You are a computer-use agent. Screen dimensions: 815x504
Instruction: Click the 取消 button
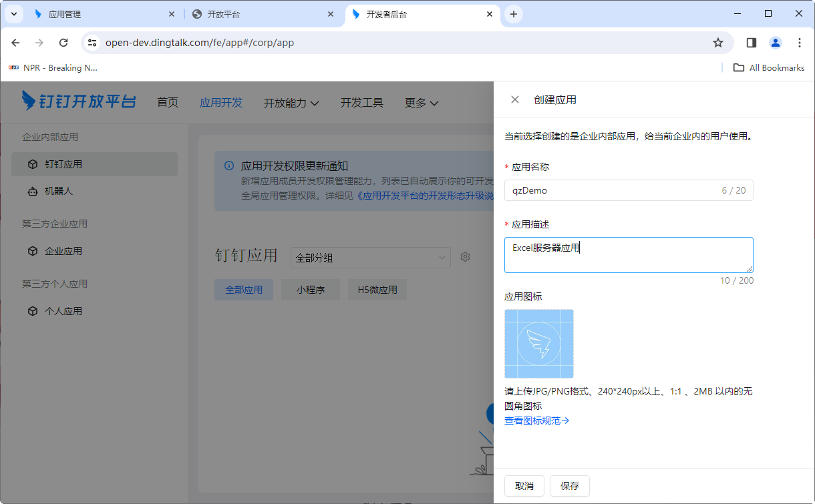pos(524,486)
